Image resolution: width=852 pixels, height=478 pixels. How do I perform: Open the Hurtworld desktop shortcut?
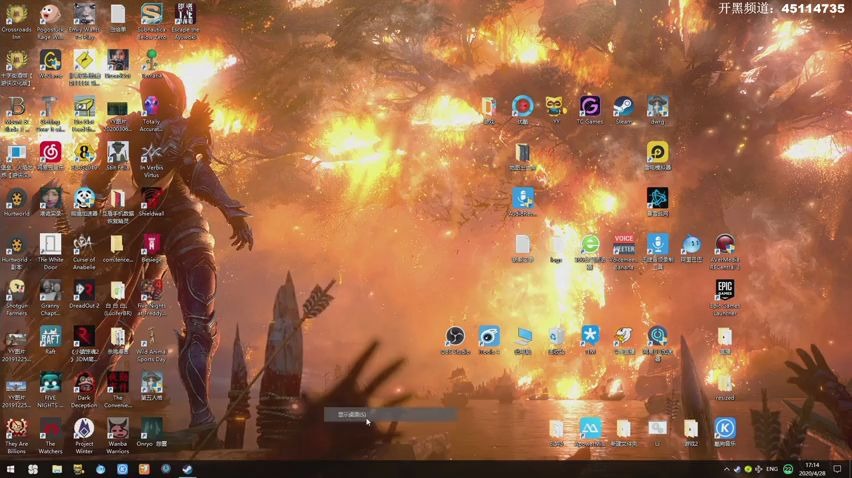pos(16,202)
